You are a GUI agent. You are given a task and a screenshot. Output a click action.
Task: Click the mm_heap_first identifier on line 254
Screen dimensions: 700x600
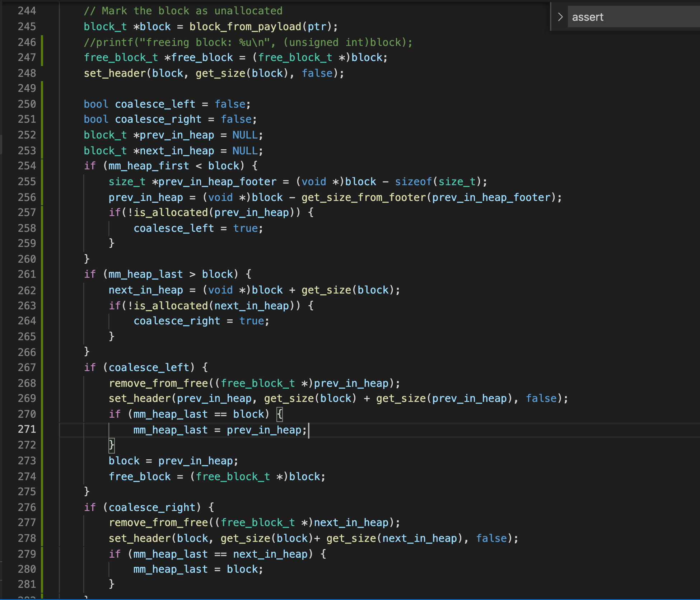(149, 166)
